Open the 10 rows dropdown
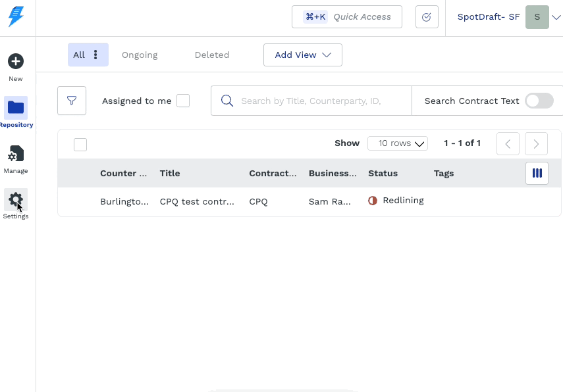This screenshot has width=563, height=392. (x=397, y=143)
